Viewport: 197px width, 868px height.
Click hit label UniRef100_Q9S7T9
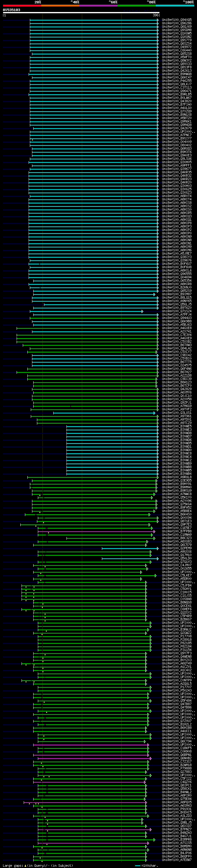coord(177,40)
